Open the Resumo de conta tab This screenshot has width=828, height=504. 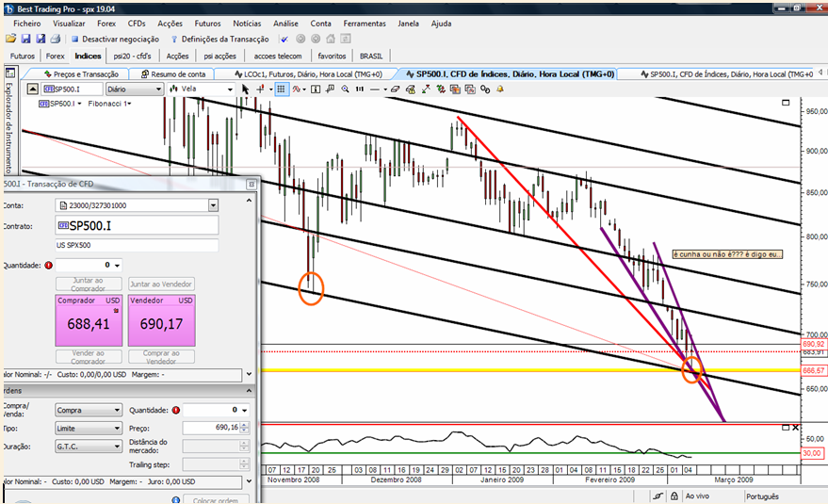(x=173, y=74)
